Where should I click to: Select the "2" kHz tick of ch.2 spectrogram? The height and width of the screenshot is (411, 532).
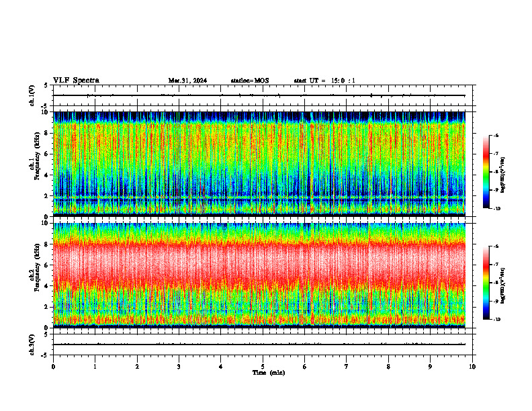pos(47,307)
